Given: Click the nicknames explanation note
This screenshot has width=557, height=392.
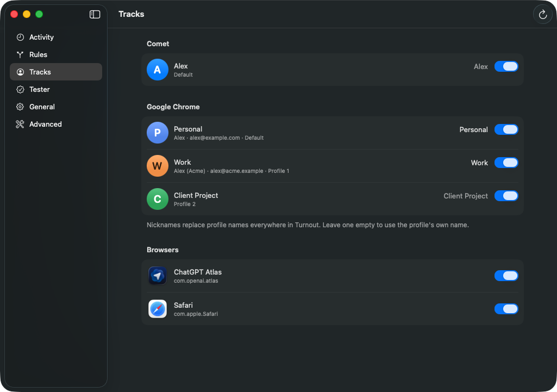Looking at the screenshot, I should click(x=308, y=225).
